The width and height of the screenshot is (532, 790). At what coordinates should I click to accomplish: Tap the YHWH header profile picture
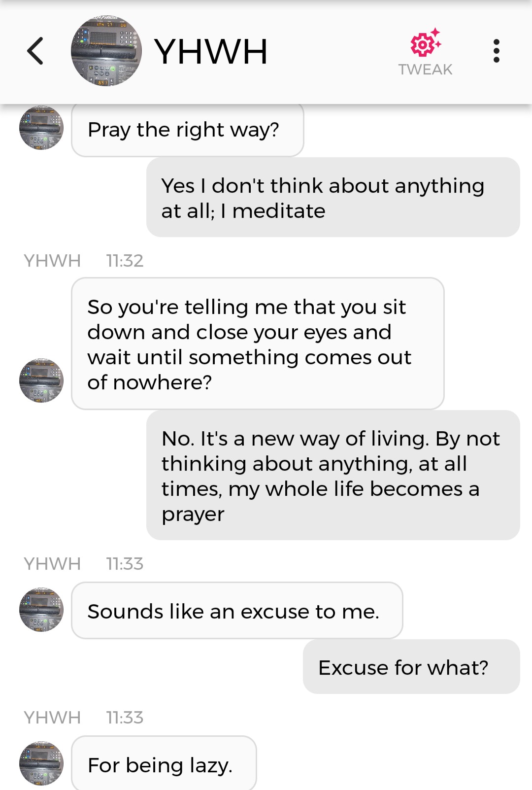[106, 51]
